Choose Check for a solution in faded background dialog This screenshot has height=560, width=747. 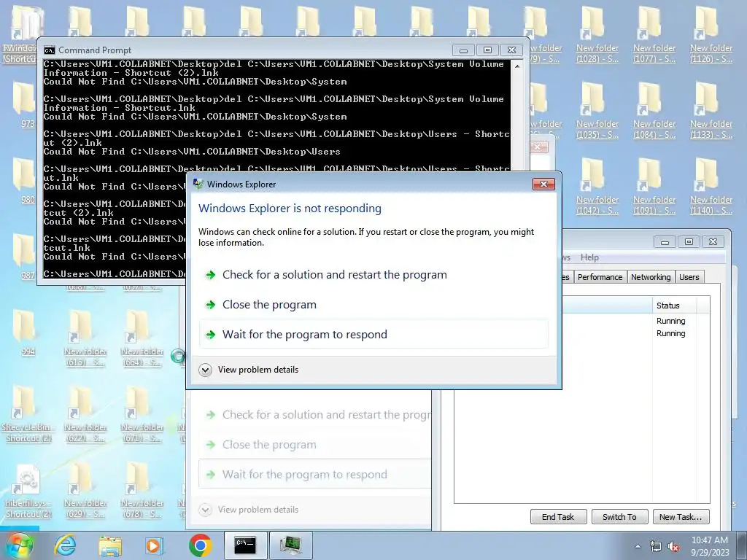pyautogui.click(x=315, y=415)
